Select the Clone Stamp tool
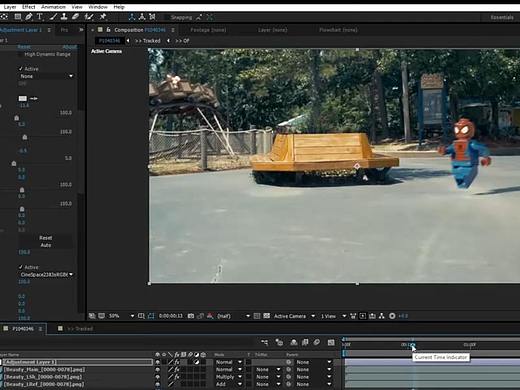The height and width of the screenshot is (390, 520). pyautogui.click(x=64, y=16)
